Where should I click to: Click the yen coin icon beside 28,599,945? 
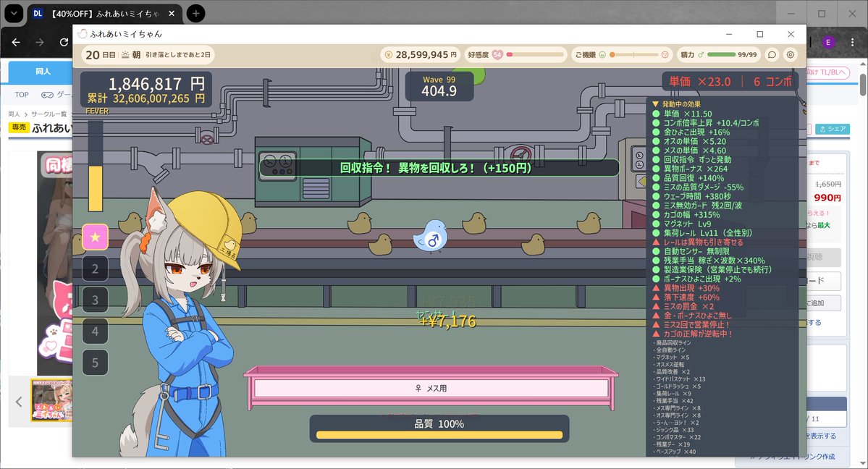388,55
